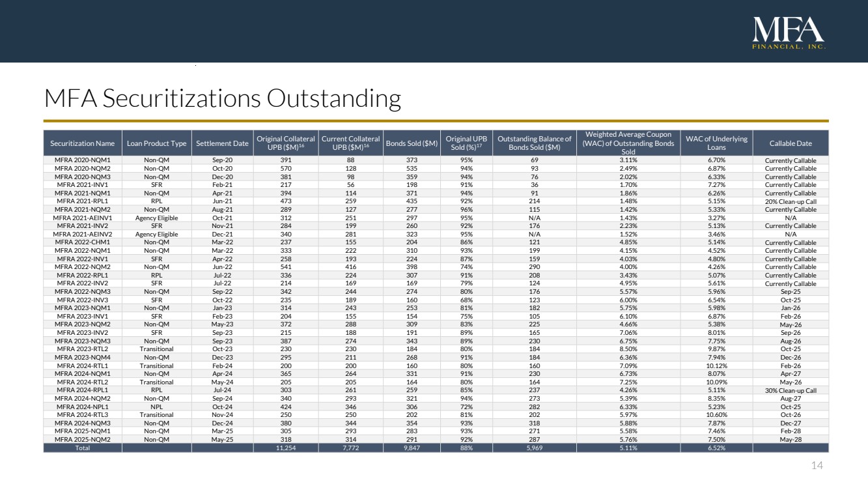Screen dimensions: 868x488
Task: Select page number 14
Action: [817, 465]
